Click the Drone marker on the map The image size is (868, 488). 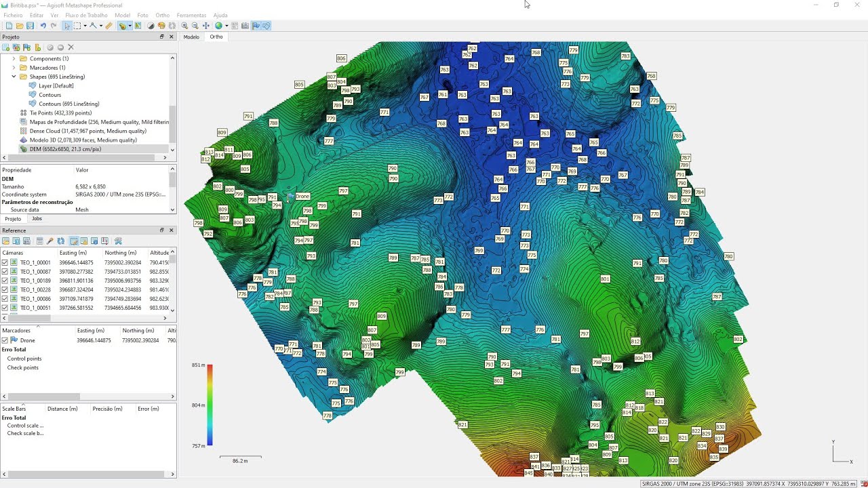[x=291, y=197]
